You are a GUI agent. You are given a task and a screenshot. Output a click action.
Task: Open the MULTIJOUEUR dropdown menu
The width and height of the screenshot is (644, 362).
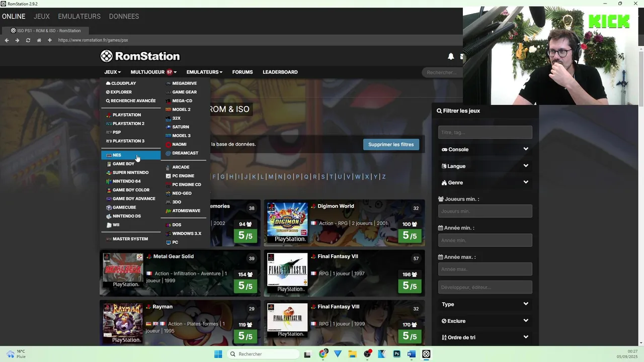[153, 72]
